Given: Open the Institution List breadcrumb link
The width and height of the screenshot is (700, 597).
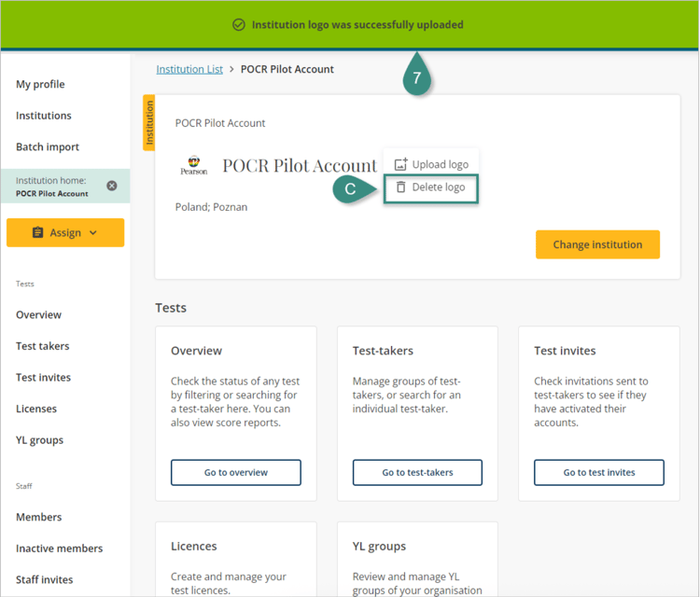Looking at the screenshot, I should pyautogui.click(x=189, y=69).
